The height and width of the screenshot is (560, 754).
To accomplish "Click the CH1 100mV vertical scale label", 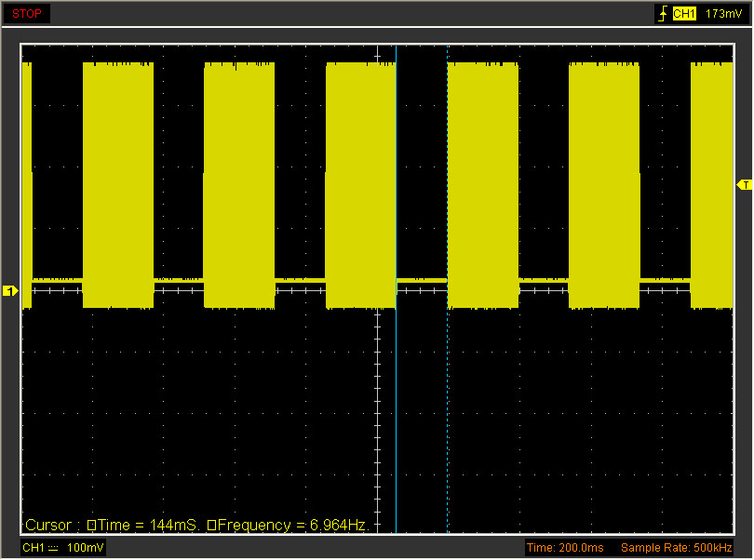I will pyautogui.click(x=63, y=548).
